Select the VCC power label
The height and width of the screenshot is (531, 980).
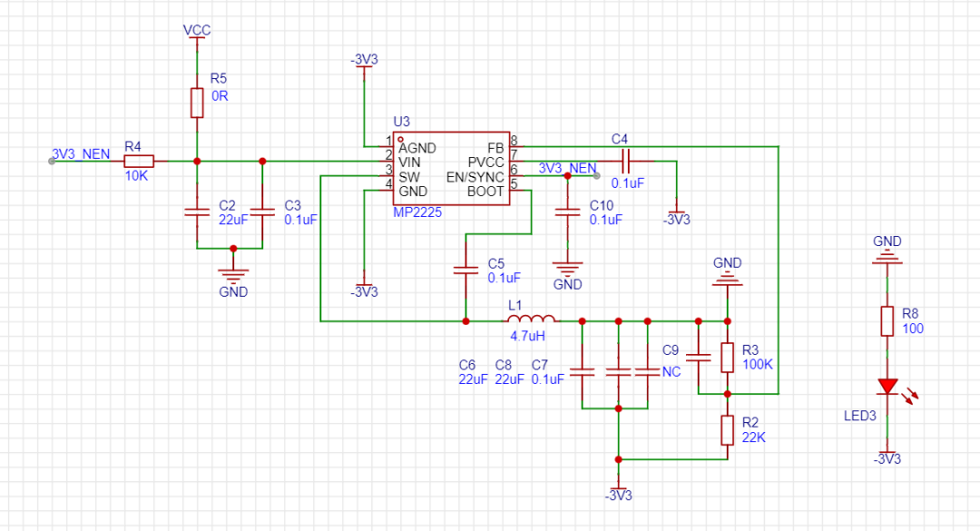197,30
